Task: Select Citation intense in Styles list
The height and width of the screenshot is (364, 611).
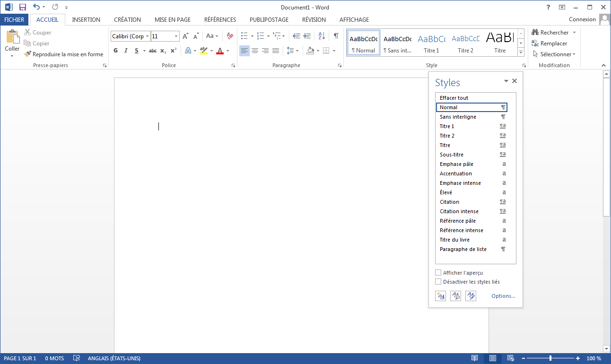Action: [471, 211]
